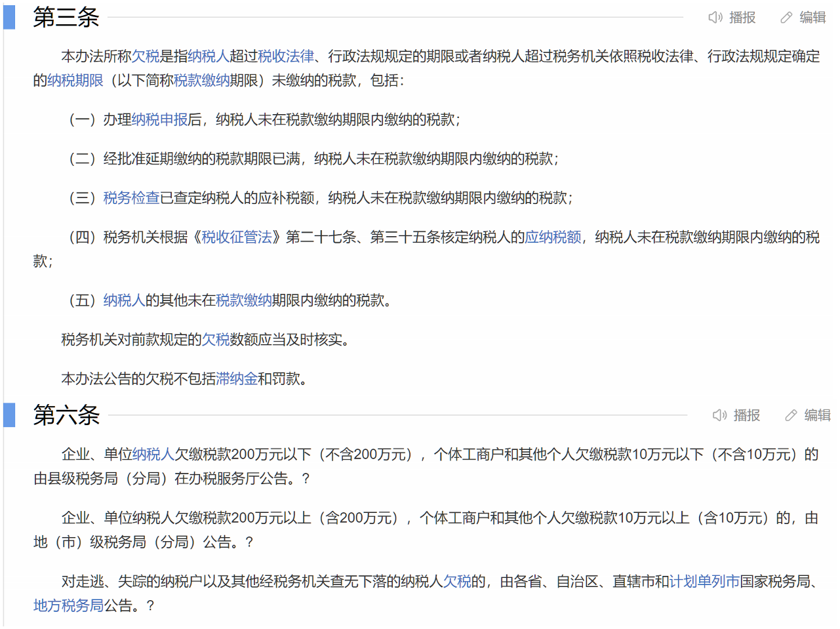The width and height of the screenshot is (840, 629).
Task: Open 欠税 link in 税务机关对前款规定 sentence
Action: [216, 340]
